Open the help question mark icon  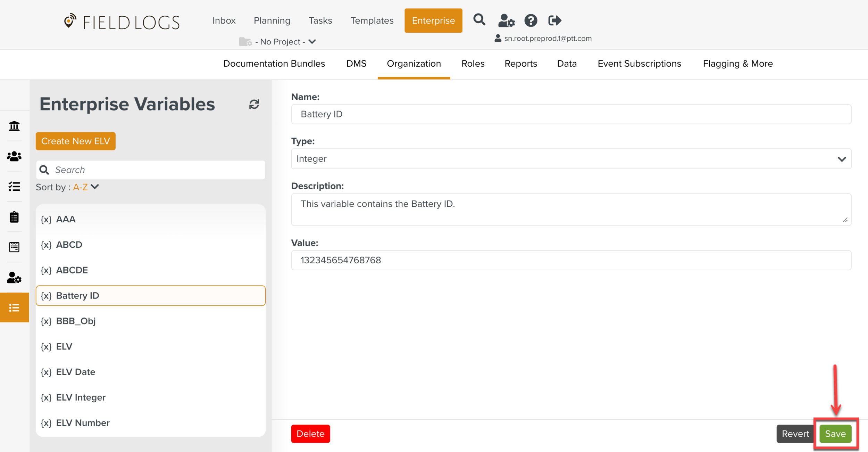tap(531, 20)
